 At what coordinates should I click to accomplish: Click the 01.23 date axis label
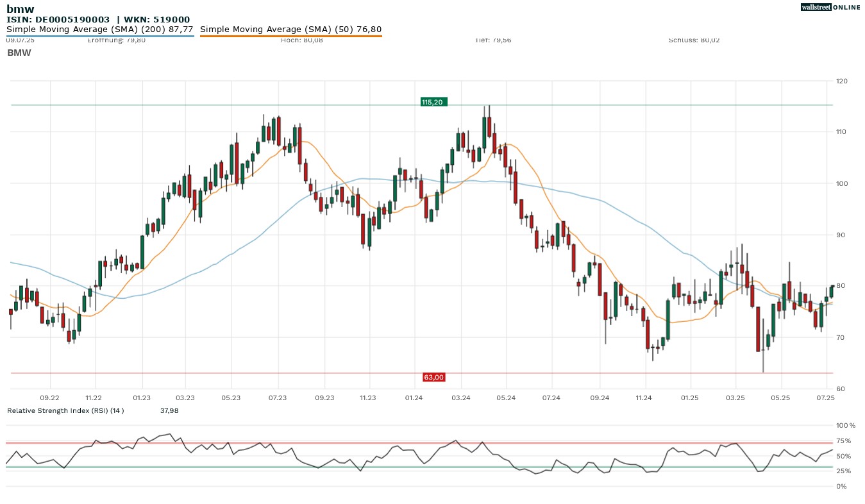pyautogui.click(x=142, y=398)
